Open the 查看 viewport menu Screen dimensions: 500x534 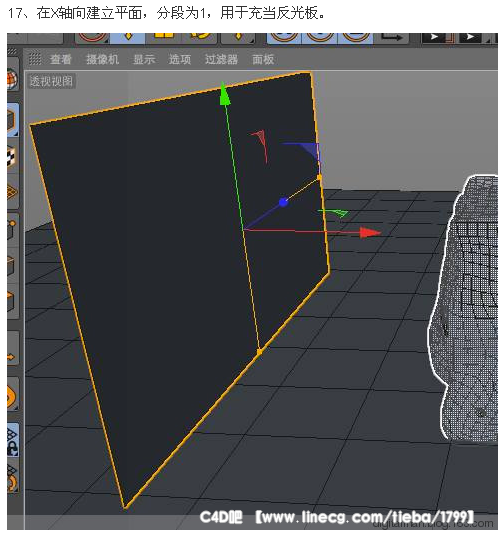point(60,59)
